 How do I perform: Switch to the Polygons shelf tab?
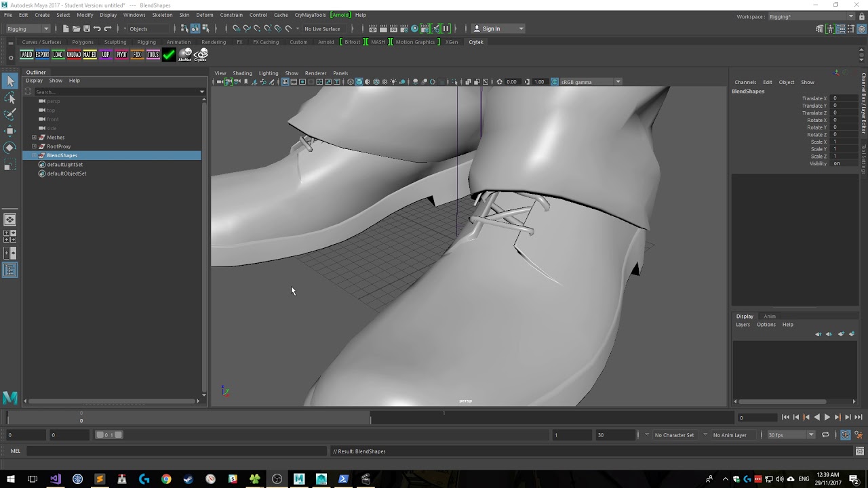83,42
